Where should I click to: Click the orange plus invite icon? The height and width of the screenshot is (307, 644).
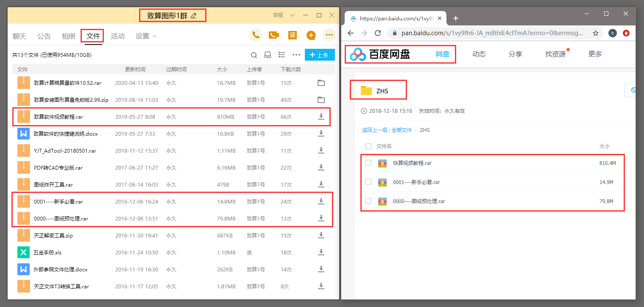[x=311, y=35]
